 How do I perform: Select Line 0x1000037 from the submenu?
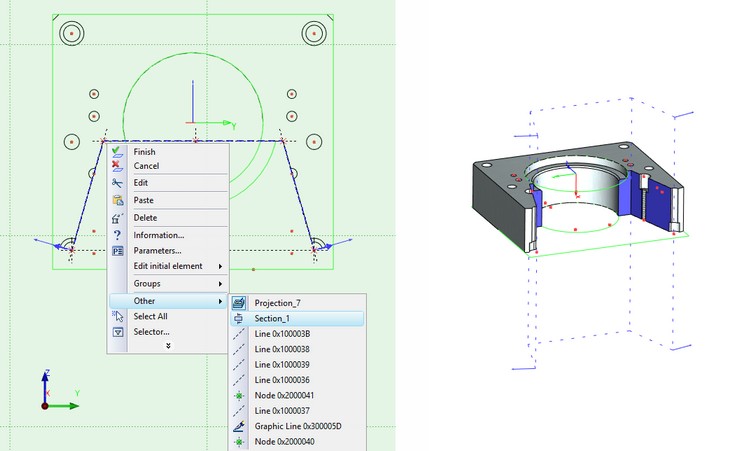282,410
